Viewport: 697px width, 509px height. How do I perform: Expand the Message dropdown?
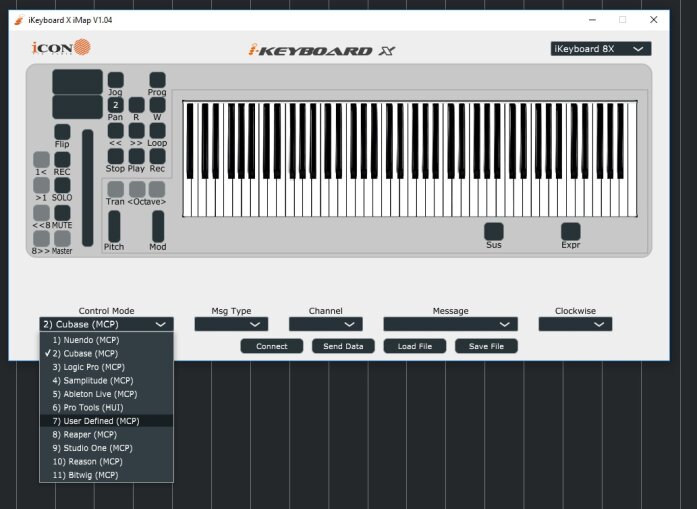[450, 324]
